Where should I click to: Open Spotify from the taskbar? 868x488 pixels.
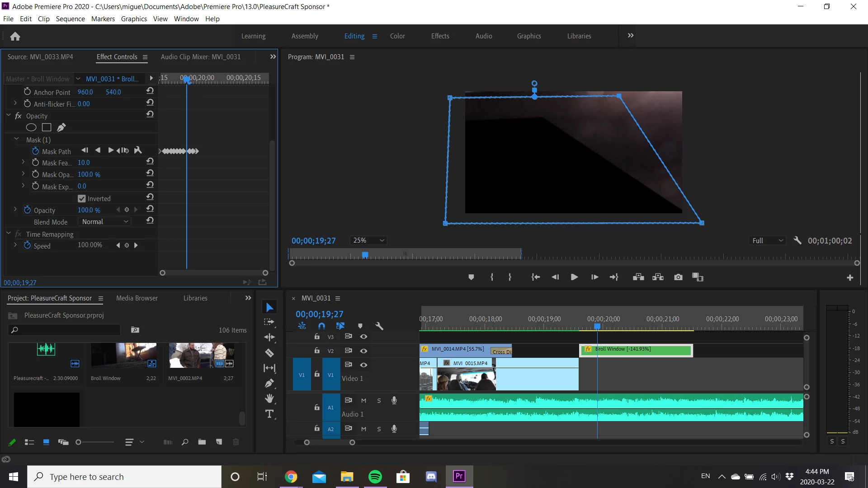pyautogui.click(x=375, y=477)
